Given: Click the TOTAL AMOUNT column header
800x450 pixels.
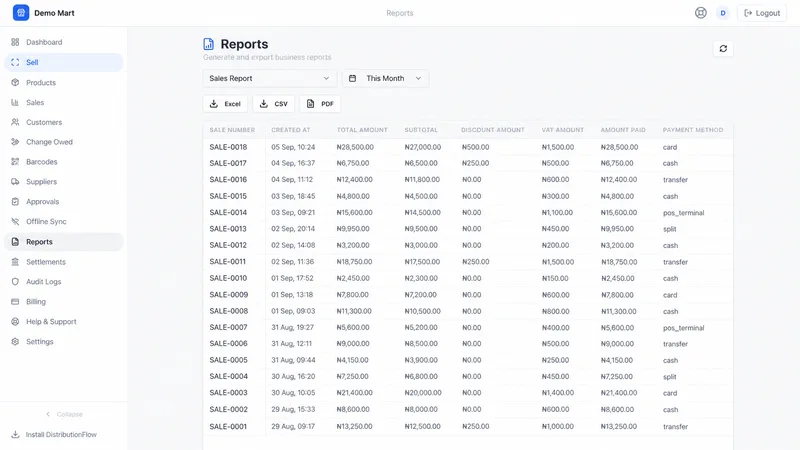Looking at the screenshot, I should 362,130.
